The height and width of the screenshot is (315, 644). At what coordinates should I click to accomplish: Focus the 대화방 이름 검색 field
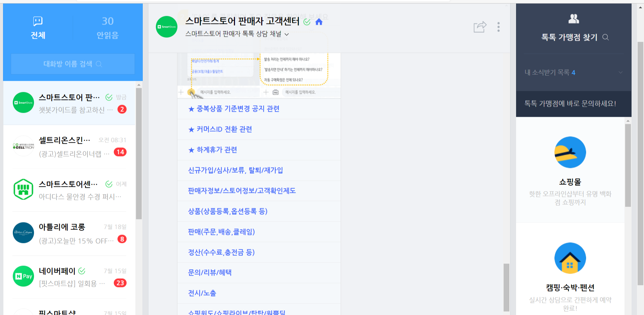click(73, 64)
